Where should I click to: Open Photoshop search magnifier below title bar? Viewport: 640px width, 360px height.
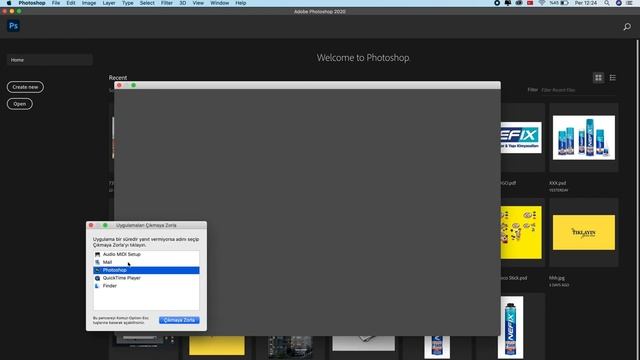click(627, 27)
